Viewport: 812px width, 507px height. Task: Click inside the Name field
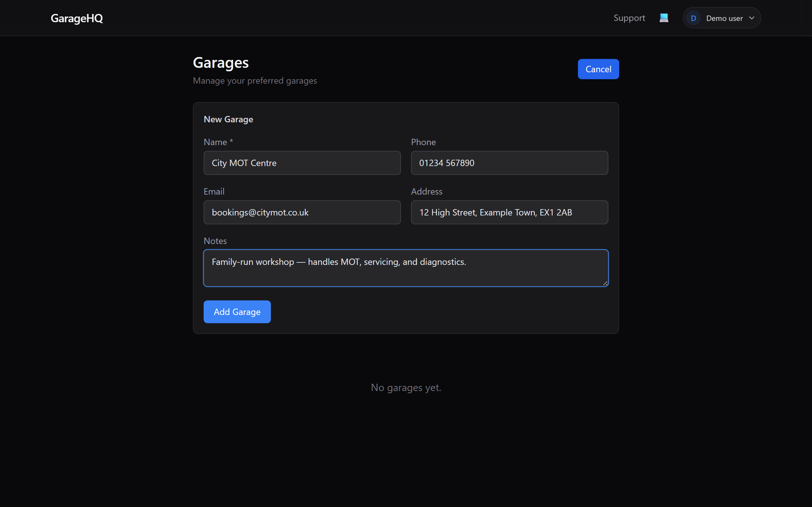point(302,163)
